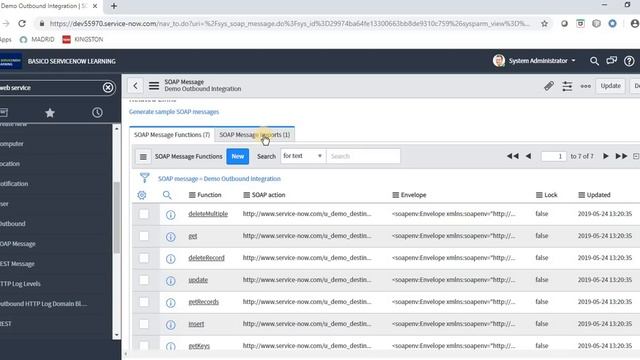Screen dimensions: 640x360
Task: Preview the insert record info icon
Action: tap(171, 324)
